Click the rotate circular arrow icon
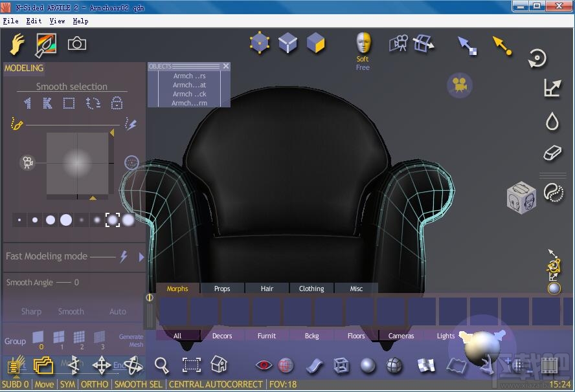Screen dimensions: 575x392 (x=537, y=58)
